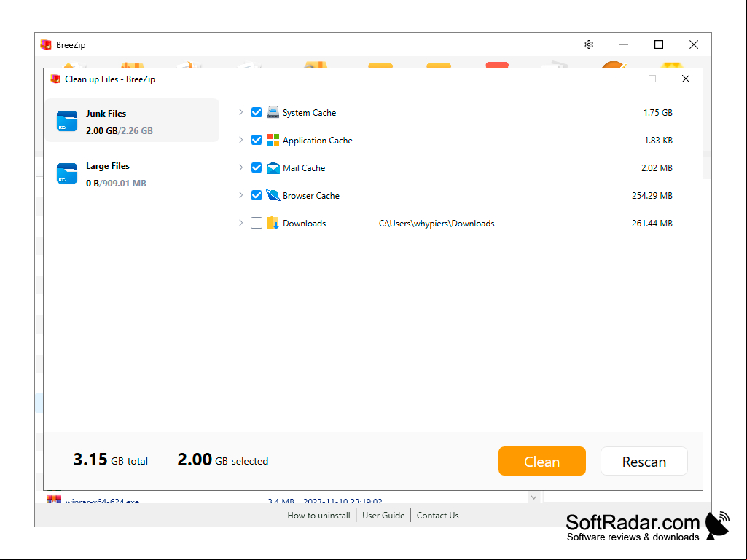Expand the Application Cache row
The width and height of the screenshot is (747, 560).
point(240,140)
